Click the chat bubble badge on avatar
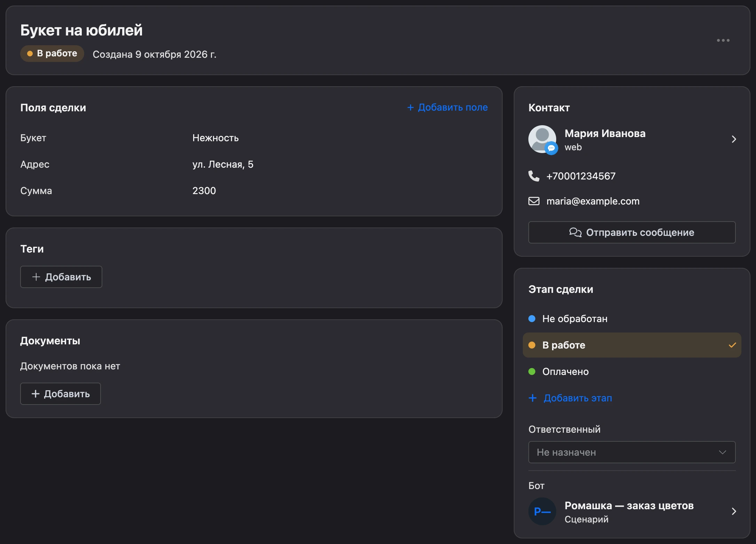Image resolution: width=756 pixels, height=544 pixels. click(551, 148)
